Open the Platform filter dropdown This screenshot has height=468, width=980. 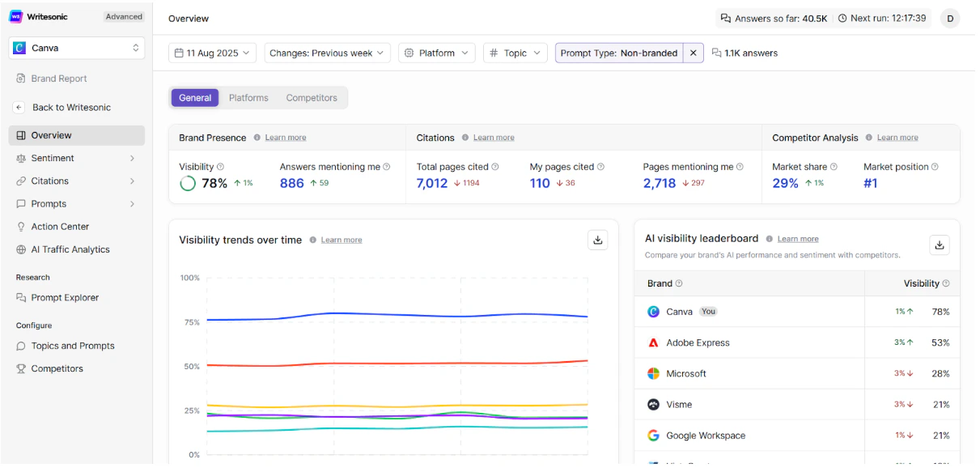coord(436,53)
